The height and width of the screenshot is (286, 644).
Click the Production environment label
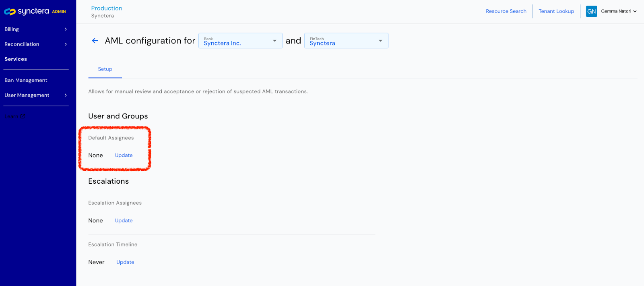(107, 8)
